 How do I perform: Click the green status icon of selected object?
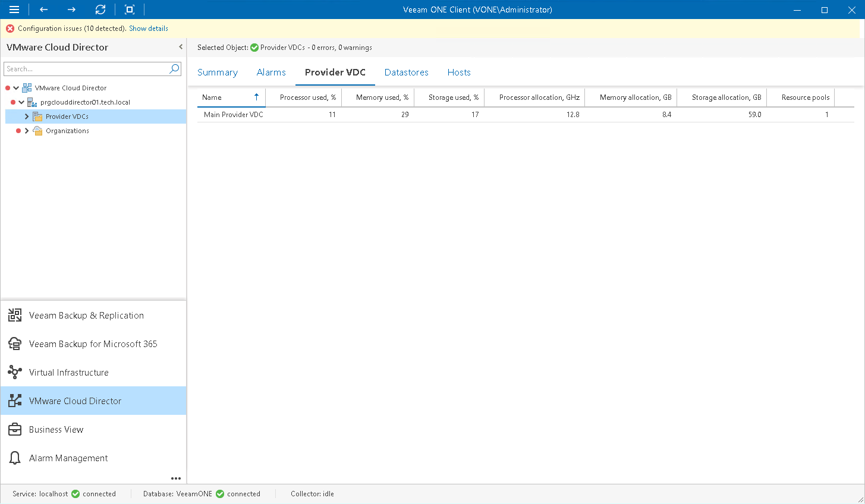click(254, 48)
